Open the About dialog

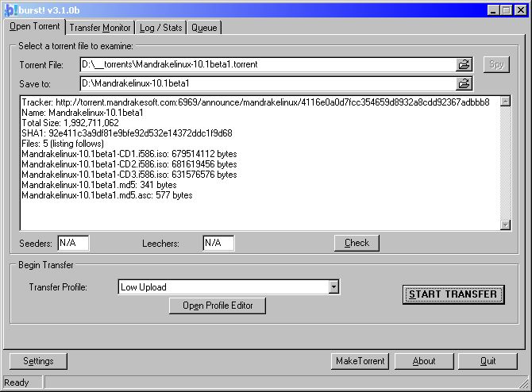tap(424, 361)
